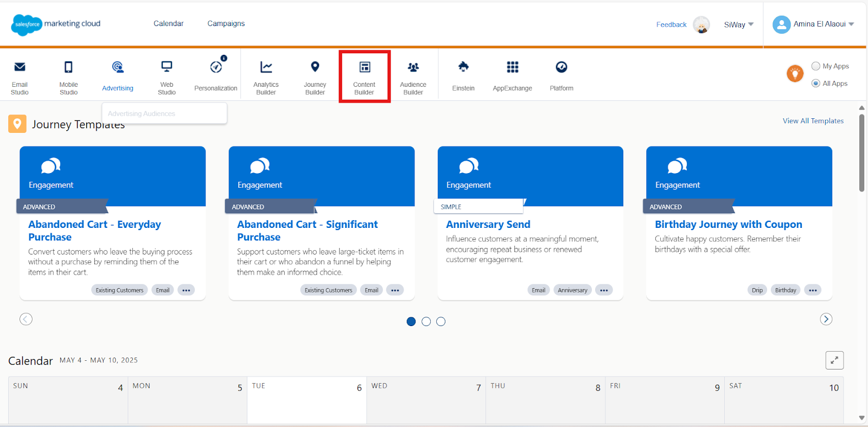
Task: Select first carousel page dot
Action: tap(411, 322)
